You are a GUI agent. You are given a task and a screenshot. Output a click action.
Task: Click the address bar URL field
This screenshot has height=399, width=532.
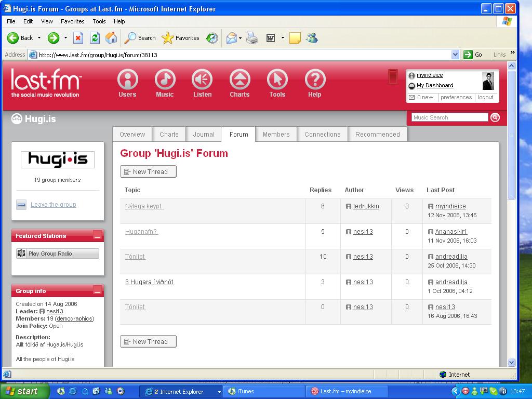241,55
